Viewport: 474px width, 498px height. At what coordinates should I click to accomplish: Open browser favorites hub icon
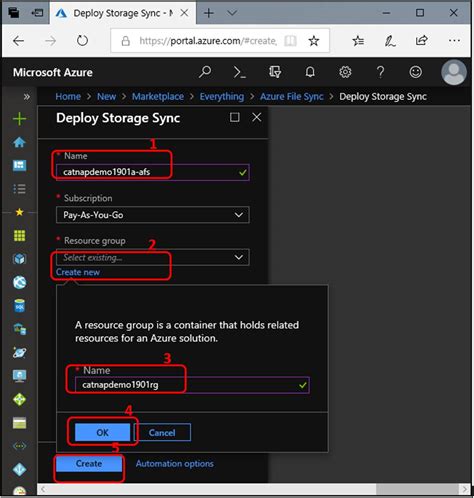click(x=358, y=41)
